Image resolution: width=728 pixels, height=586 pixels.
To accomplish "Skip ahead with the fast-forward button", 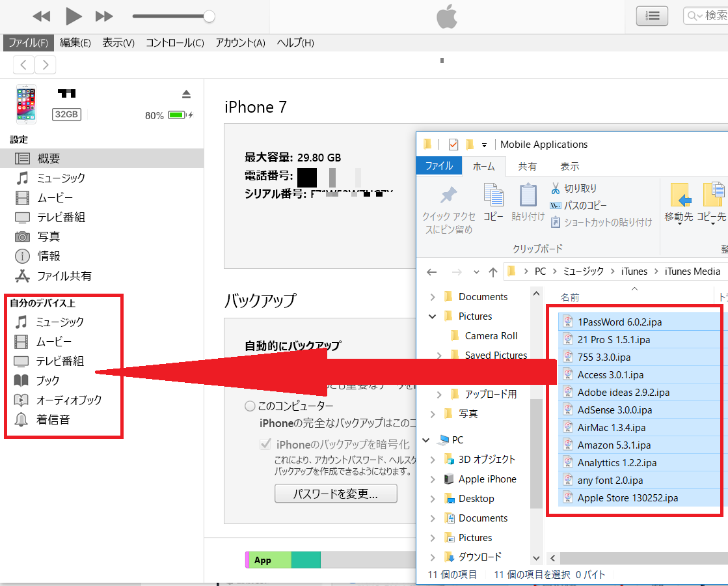I will tap(104, 17).
